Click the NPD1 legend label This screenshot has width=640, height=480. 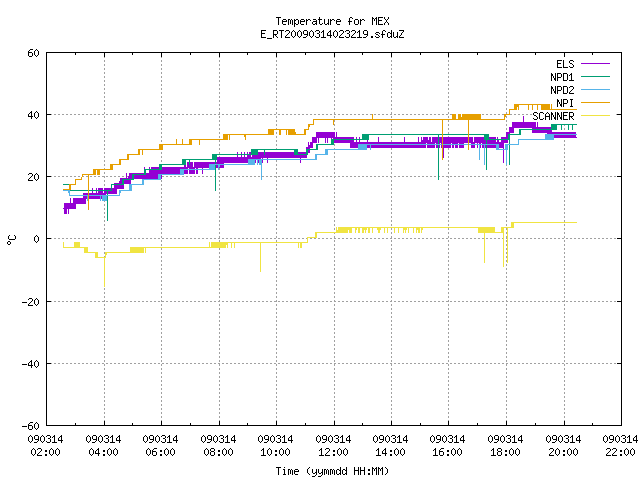coord(562,77)
